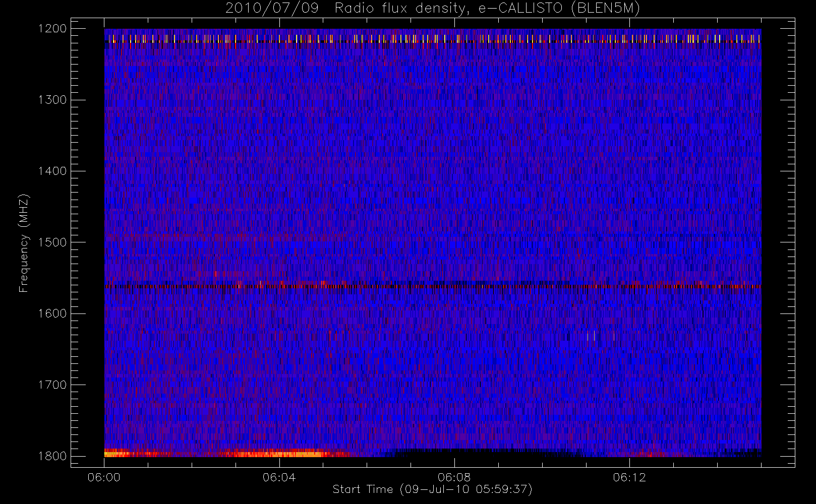Click the 06:04 time tick label

pos(279,477)
